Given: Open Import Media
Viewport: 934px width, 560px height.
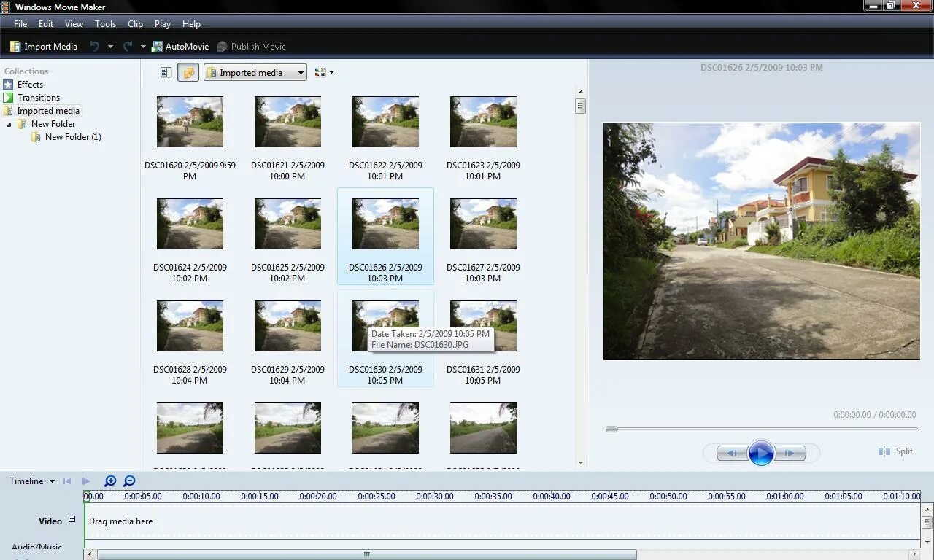Looking at the screenshot, I should 44,46.
